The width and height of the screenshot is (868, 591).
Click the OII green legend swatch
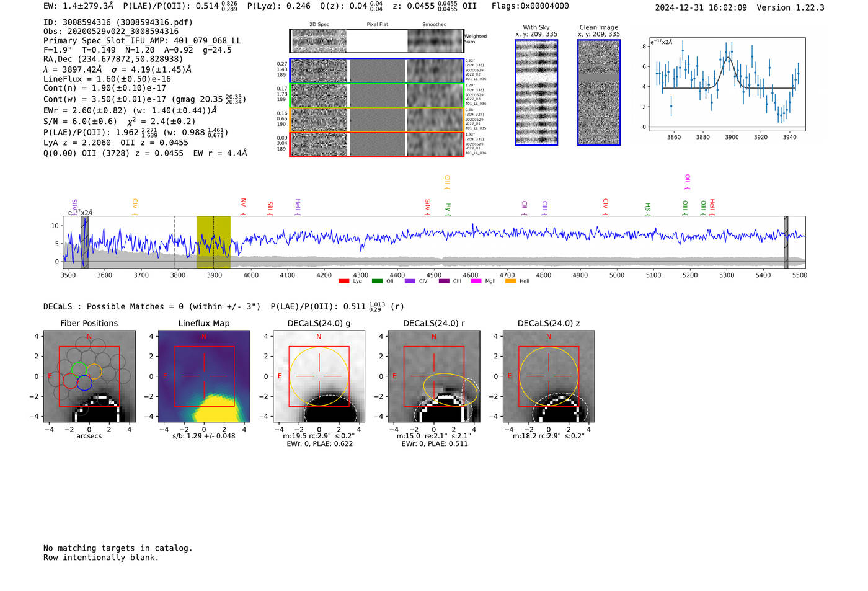(x=377, y=282)
